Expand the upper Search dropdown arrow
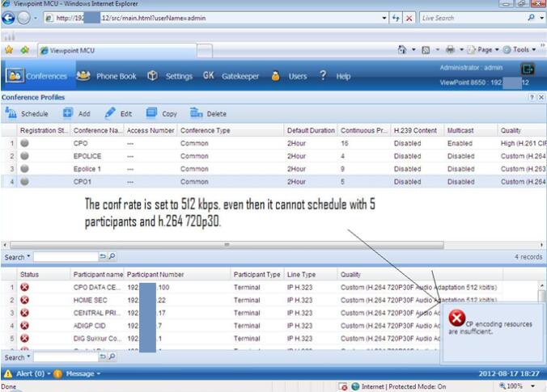 pos(28,257)
